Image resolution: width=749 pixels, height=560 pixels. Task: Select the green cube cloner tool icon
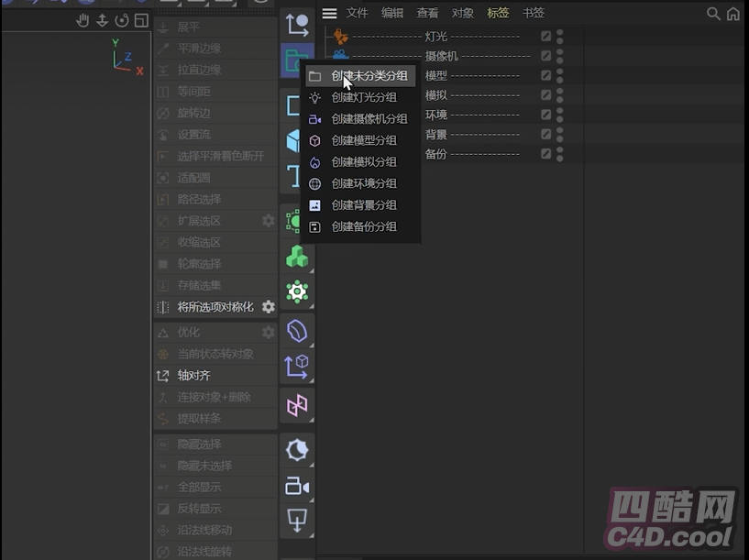point(297,257)
